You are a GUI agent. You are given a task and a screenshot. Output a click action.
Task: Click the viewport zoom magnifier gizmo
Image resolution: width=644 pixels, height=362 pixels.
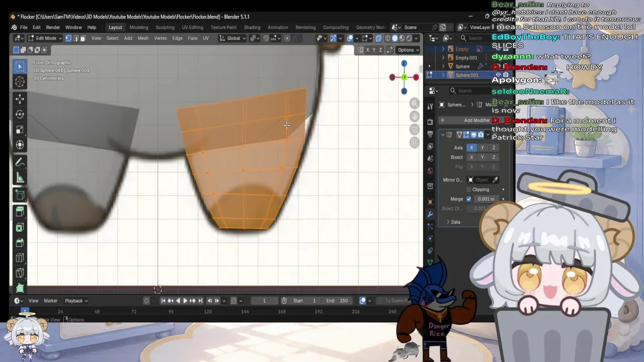(x=415, y=103)
